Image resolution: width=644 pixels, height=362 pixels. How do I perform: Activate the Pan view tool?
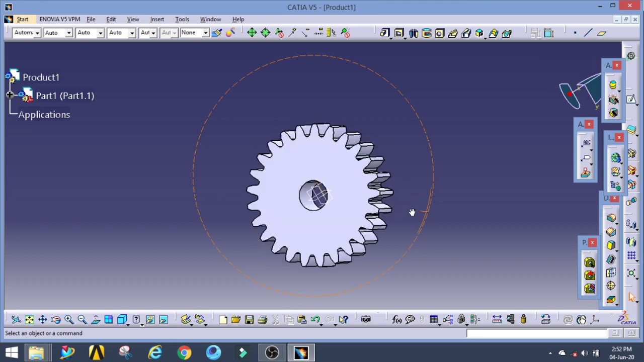[x=43, y=319]
